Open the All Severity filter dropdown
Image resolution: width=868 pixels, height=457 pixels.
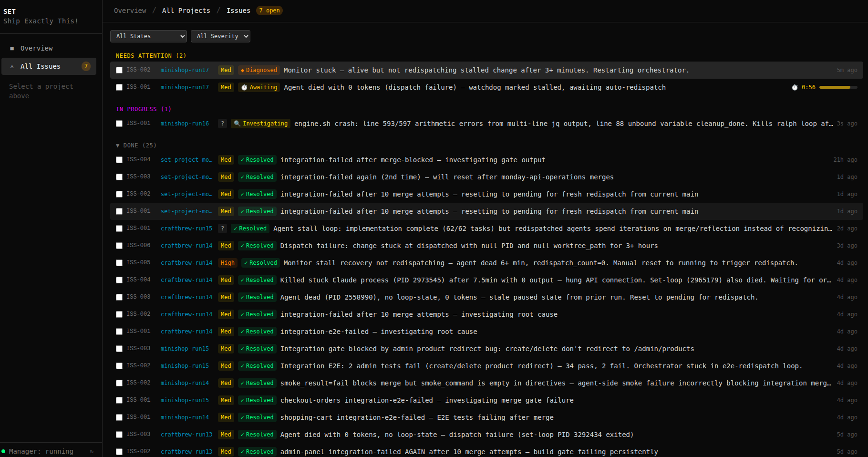tap(220, 36)
